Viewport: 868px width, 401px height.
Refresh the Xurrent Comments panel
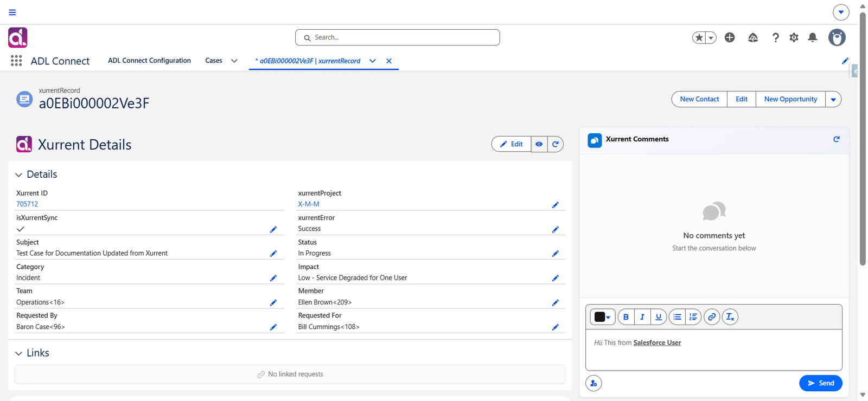tap(837, 139)
